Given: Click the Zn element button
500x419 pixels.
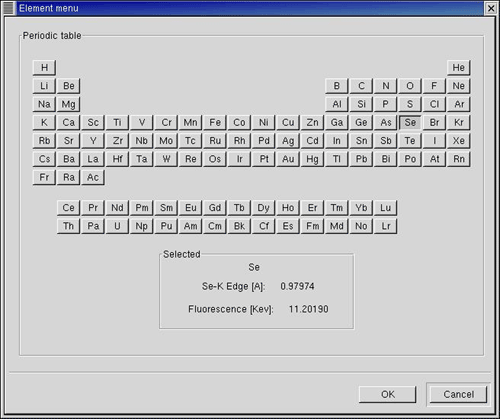Looking at the screenshot, I should (312, 123).
